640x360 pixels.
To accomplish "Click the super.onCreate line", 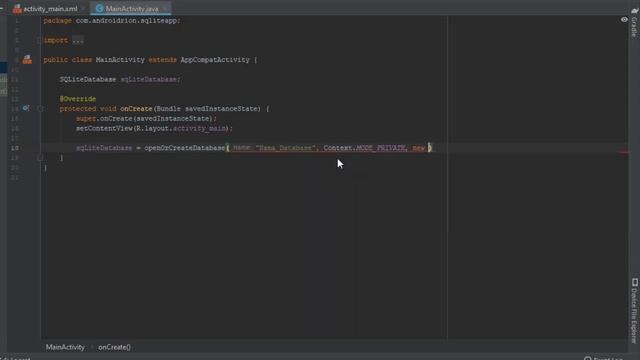I will [147, 118].
